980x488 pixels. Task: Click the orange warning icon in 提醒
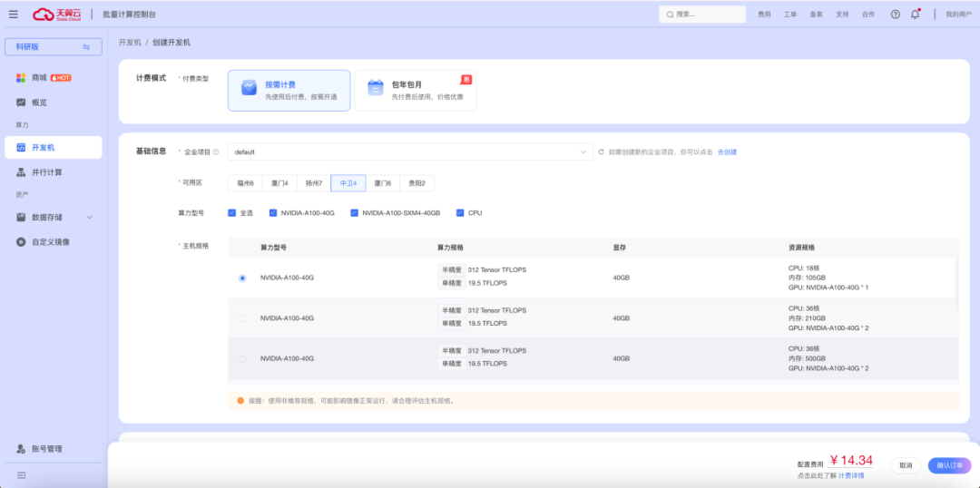coord(240,401)
